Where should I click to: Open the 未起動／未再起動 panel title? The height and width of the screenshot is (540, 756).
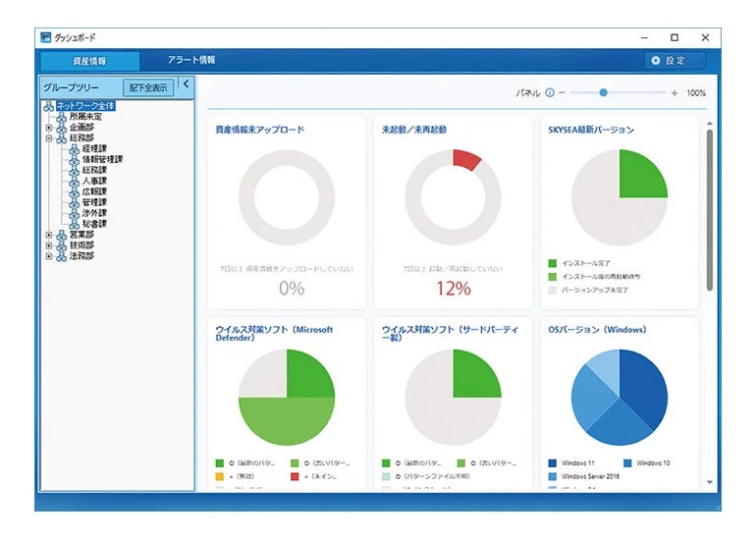(414, 130)
